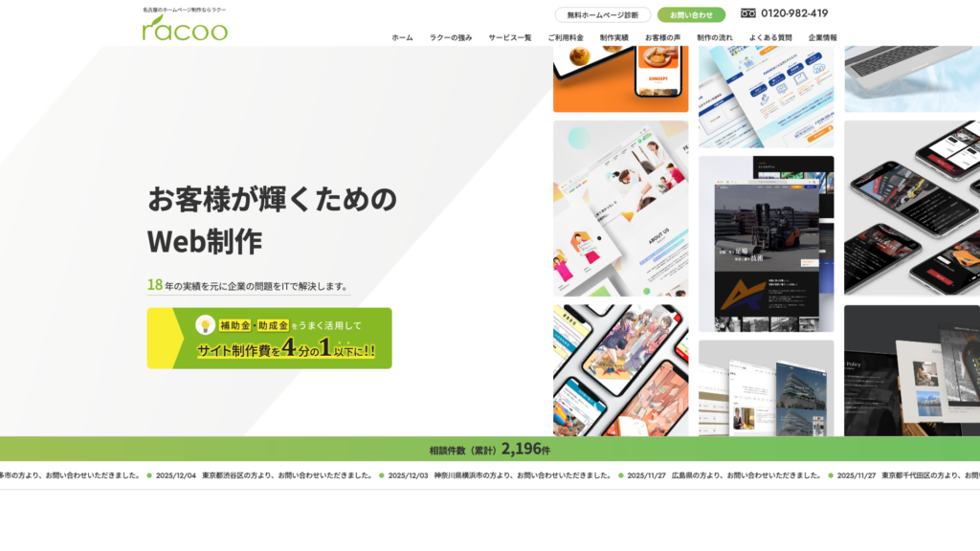The image size is (980, 551).
Task: Click the racoo logo
Action: pyautogui.click(x=185, y=28)
